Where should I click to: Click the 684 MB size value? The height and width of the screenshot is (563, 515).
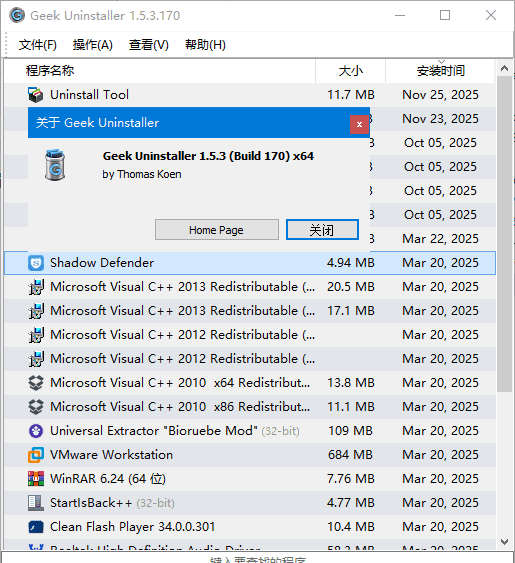coord(351,455)
